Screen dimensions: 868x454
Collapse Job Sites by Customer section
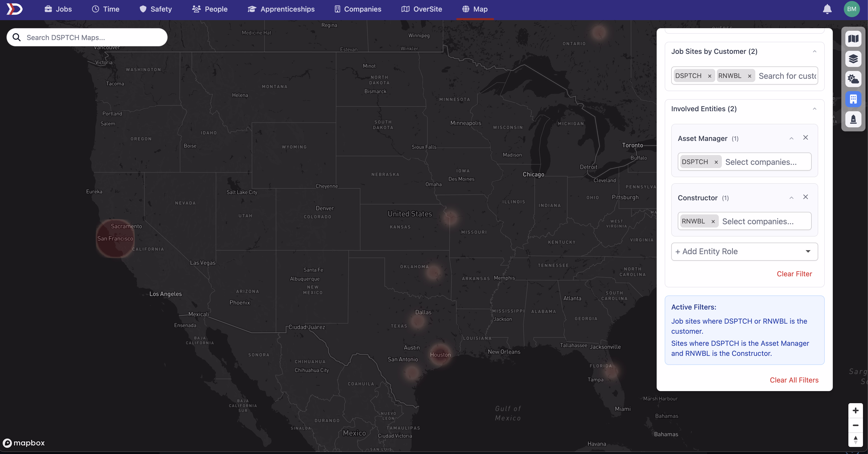[814, 51]
